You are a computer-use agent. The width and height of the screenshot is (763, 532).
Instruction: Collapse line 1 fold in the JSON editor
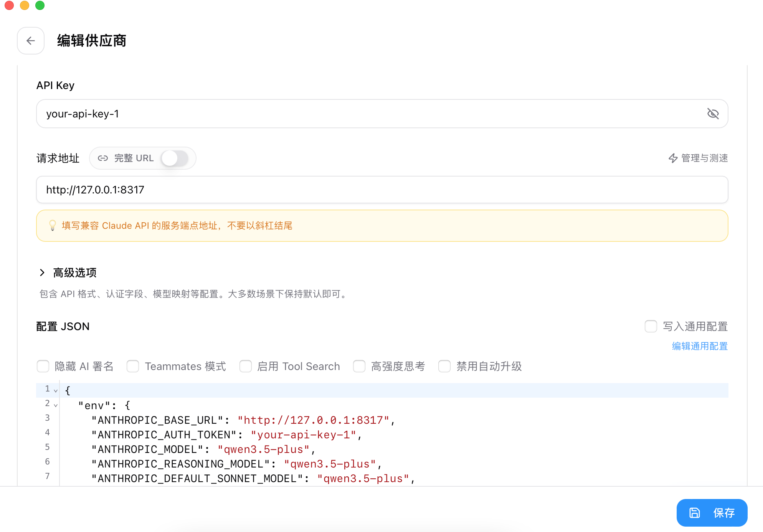coord(56,390)
